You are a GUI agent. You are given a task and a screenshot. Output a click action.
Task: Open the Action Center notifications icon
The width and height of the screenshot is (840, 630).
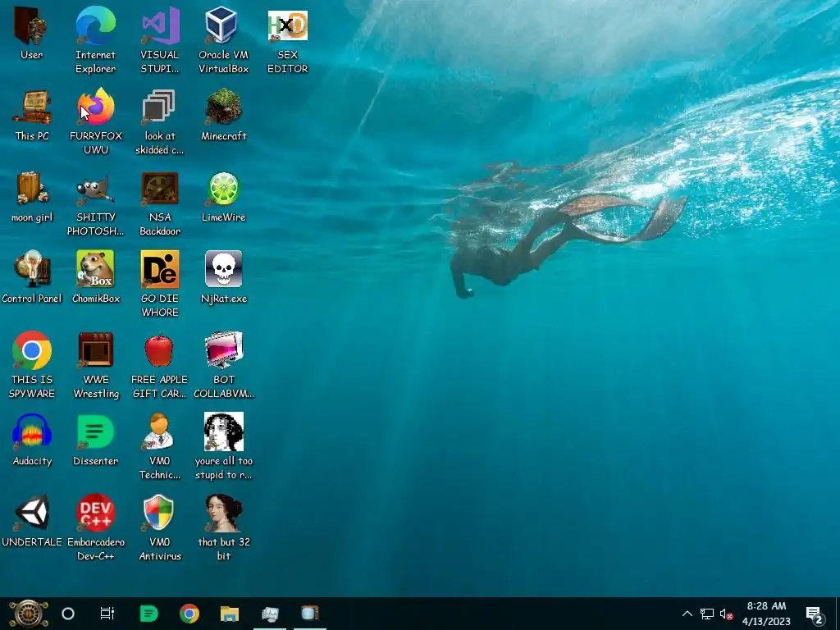[x=815, y=614]
